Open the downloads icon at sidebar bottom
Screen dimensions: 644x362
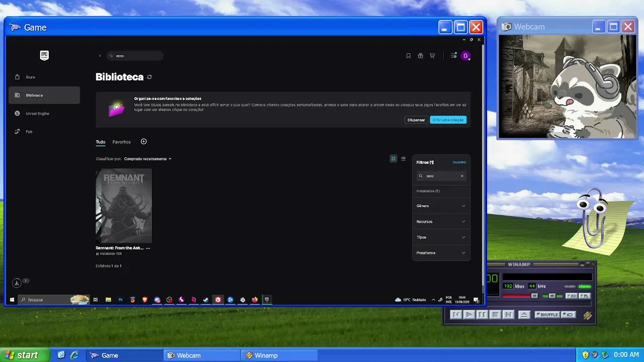[x=17, y=283]
